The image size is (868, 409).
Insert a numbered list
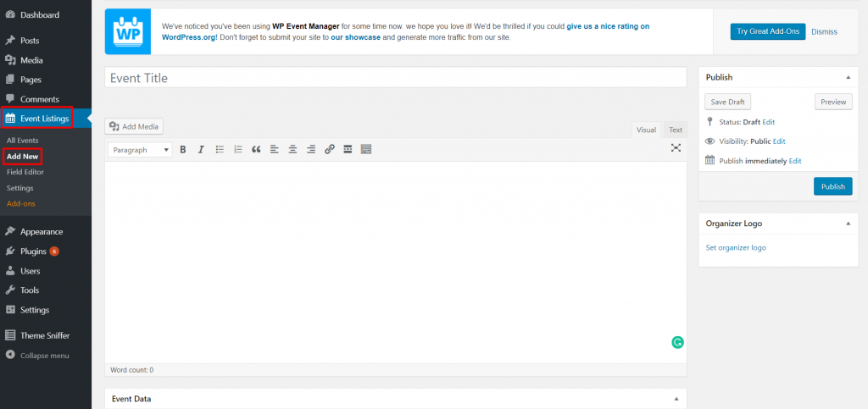click(x=238, y=149)
